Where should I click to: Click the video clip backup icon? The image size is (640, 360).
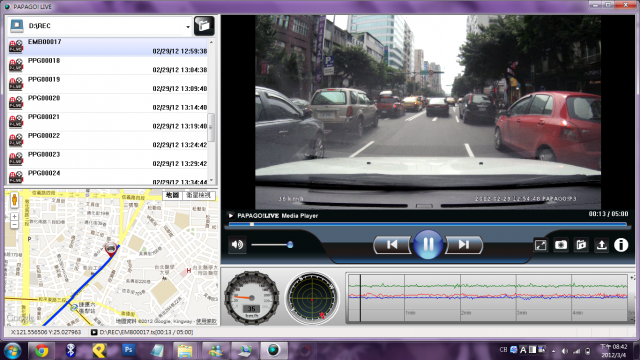click(581, 245)
